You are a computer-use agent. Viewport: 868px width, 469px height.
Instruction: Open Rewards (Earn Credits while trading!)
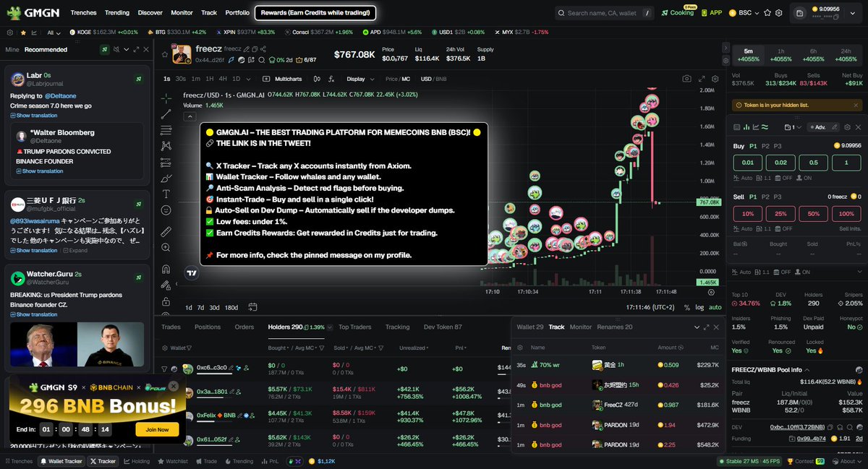point(316,12)
